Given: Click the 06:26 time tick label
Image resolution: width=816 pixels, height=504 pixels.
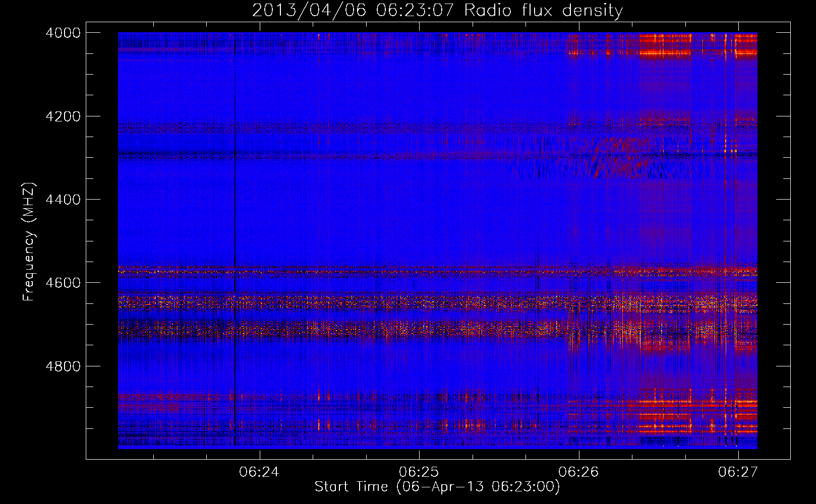Looking at the screenshot, I should coord(578,472).
